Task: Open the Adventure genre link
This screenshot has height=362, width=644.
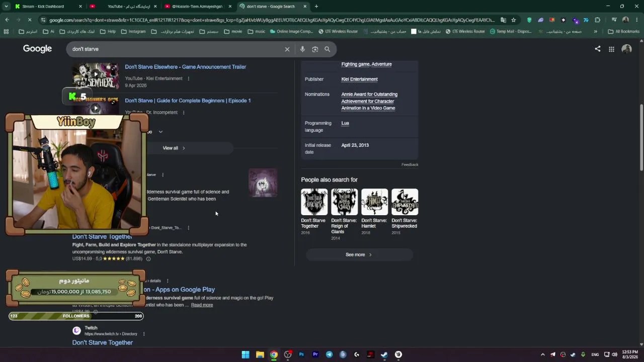Action: [x=382, y=64]
